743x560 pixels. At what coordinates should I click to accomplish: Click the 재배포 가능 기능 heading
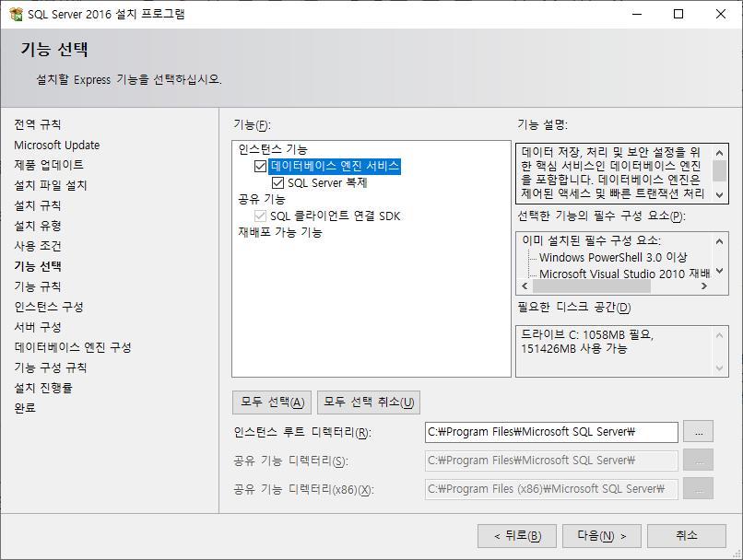(x=280, y=232)
